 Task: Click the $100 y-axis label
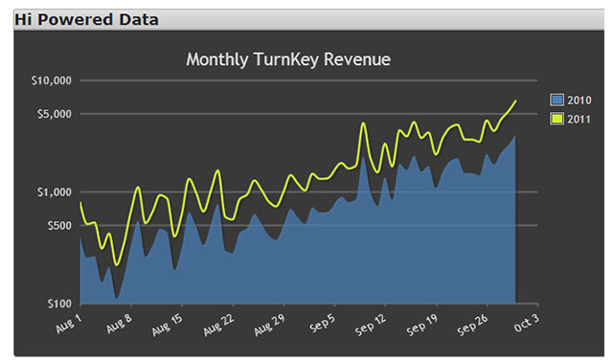(59, 304)
